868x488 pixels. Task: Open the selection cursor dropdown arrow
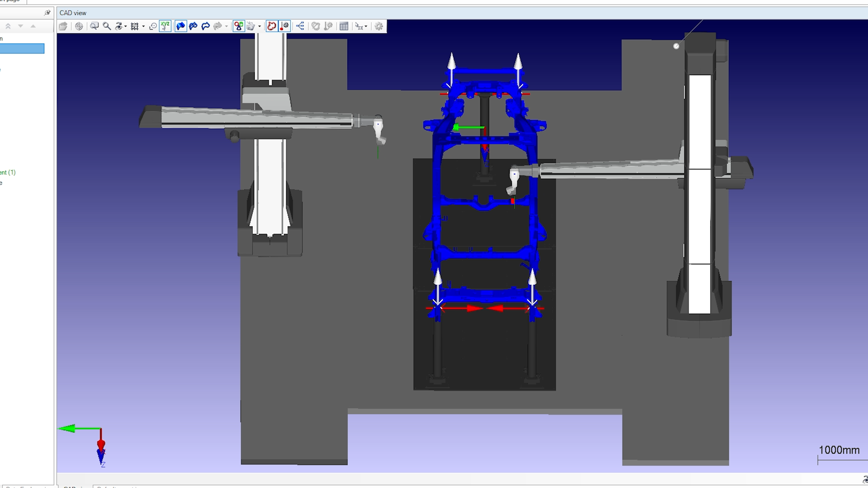point(366,26)
